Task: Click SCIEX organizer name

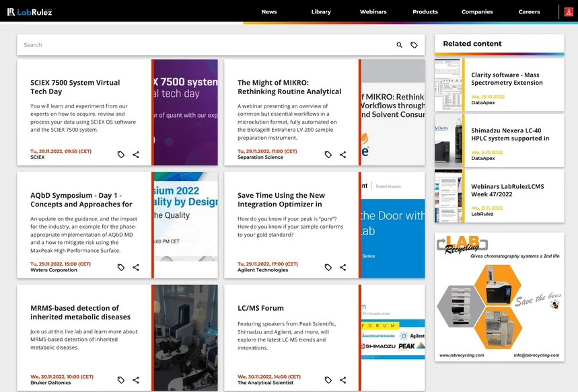Action: click(37, 157)
